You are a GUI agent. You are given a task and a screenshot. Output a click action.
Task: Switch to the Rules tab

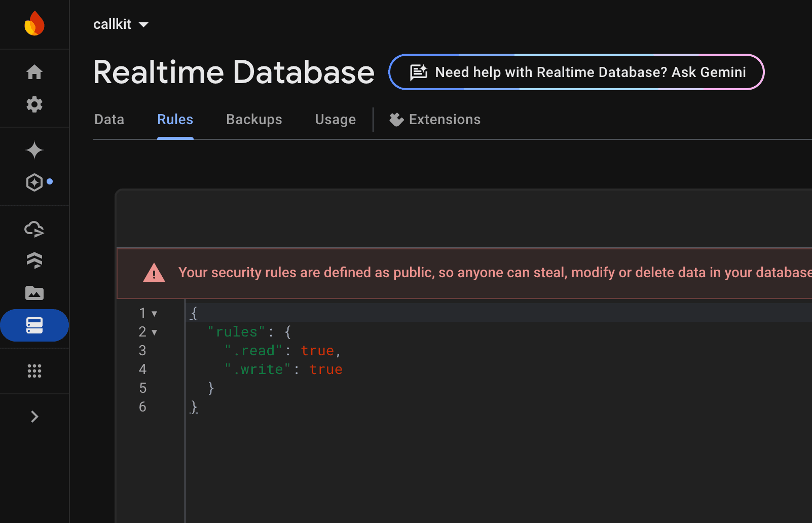click(x=175, y=120)
